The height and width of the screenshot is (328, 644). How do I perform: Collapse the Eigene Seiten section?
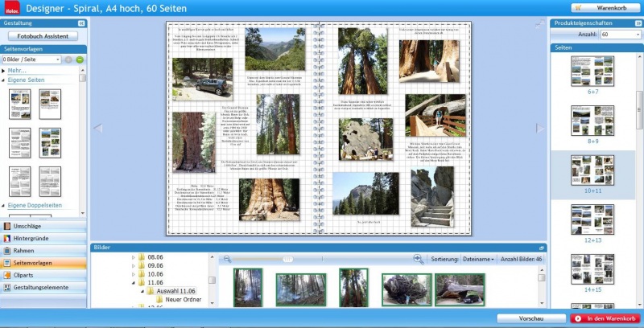3,80
